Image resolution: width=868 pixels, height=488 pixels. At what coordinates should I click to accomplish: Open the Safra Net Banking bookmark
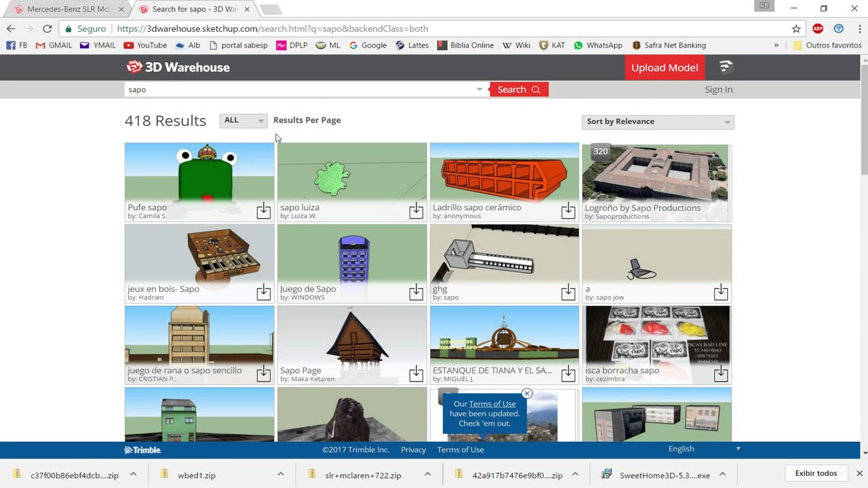pos(669,45)
